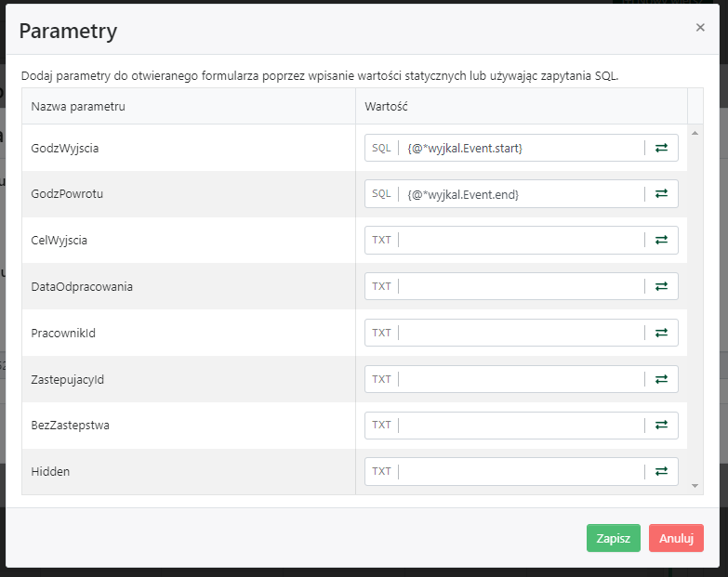This screenshot has width=728, height=577.
Task: Switch ZastepujacyId value mode with arrows icon
Action: [661, 379]
